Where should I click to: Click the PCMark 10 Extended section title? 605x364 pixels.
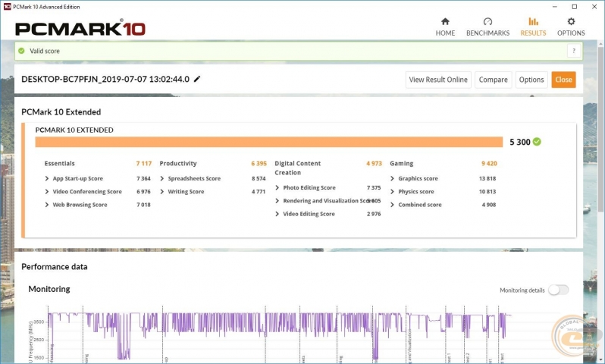click(x=61, y=112)
